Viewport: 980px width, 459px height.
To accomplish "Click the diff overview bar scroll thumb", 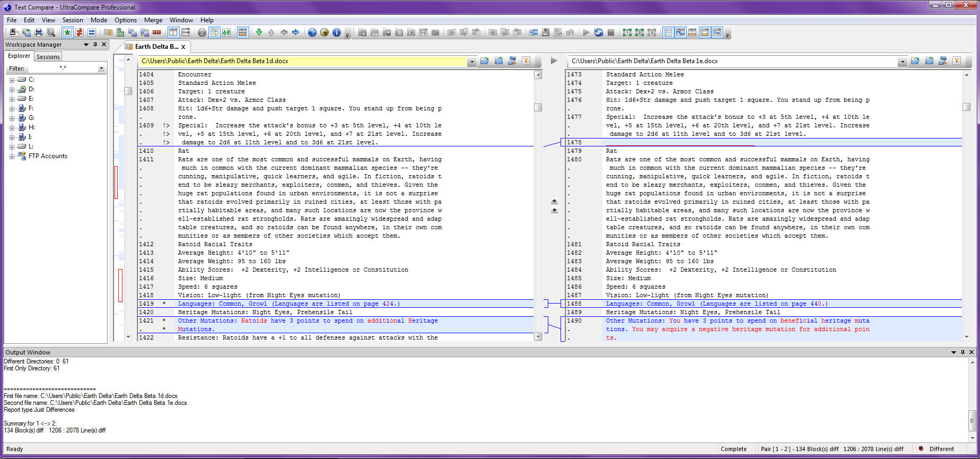I will click(128, 91).
